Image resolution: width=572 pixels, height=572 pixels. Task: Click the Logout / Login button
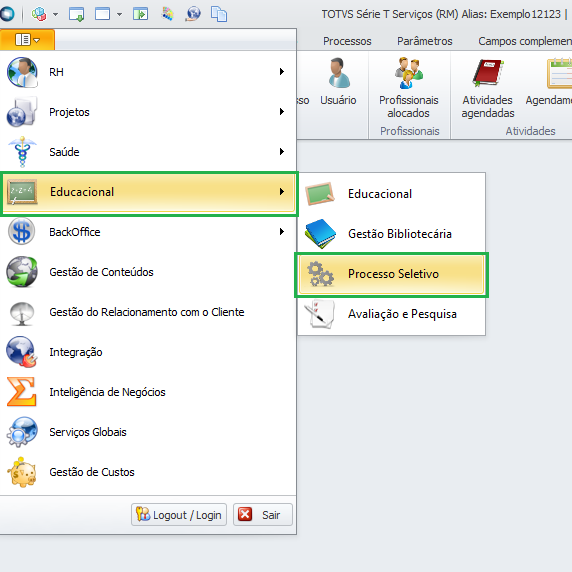tap(179, 515)
